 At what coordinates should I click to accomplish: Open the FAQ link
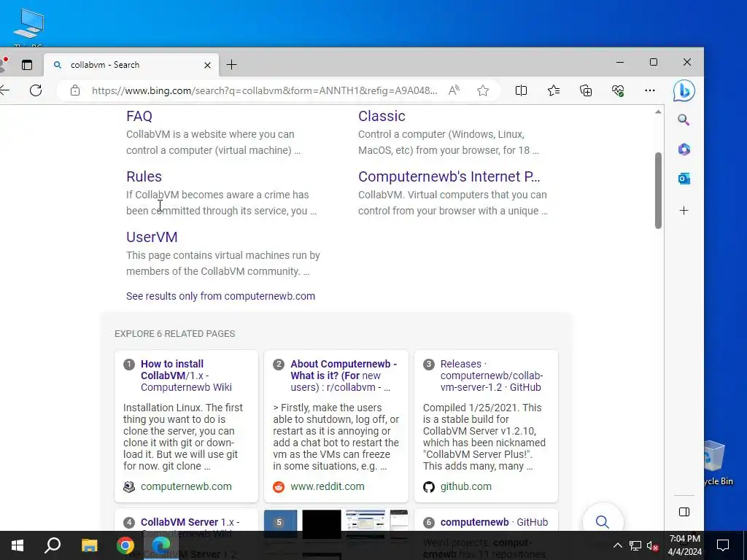139,116
